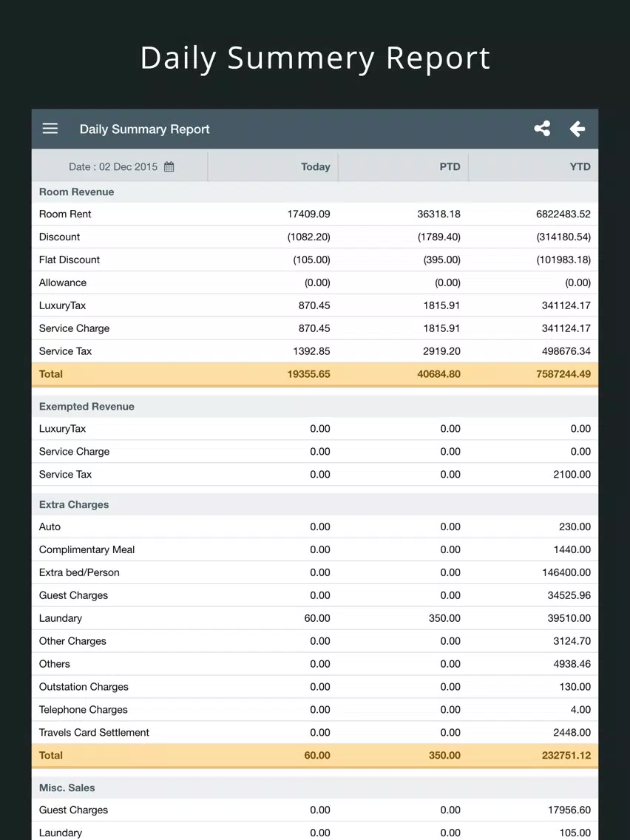The image size is (630, 840).
Task: Select the Room Revenue section heading
Action: [x=77, y=192]
